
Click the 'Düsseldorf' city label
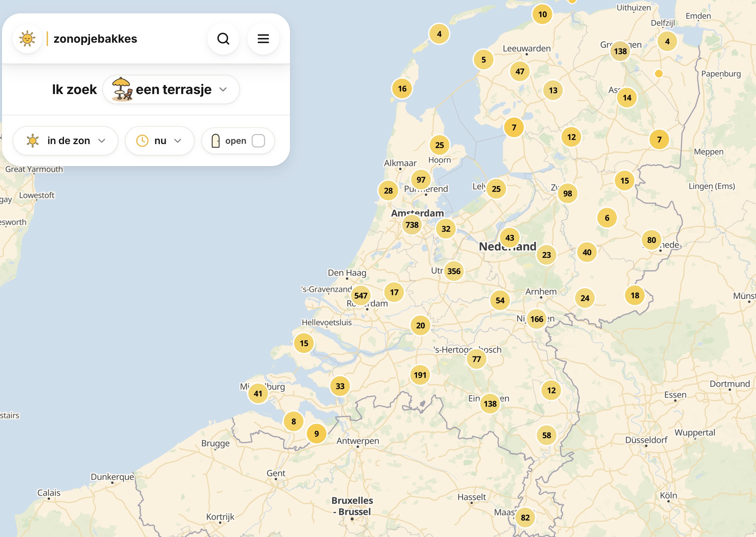pos(646,440)
